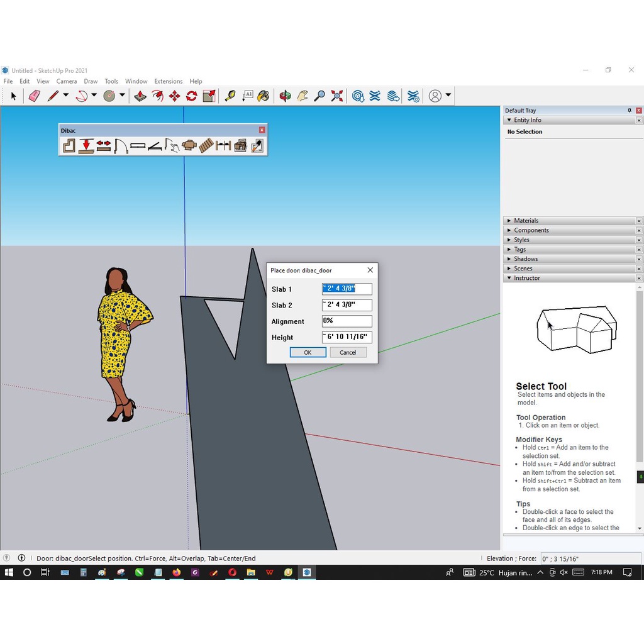Toggle the Default Tray pin
644x644 pixels.
coord(629,111)
